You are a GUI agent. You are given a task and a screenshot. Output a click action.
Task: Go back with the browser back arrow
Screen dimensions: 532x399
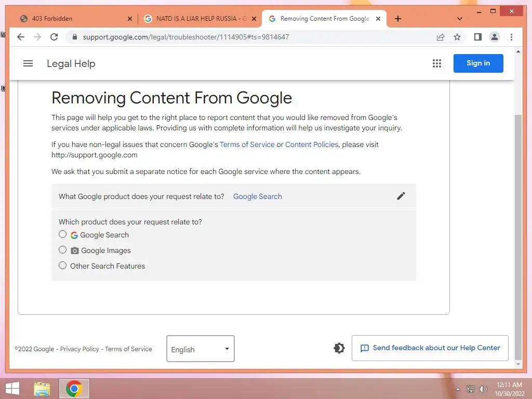click(x=21, y=37)
